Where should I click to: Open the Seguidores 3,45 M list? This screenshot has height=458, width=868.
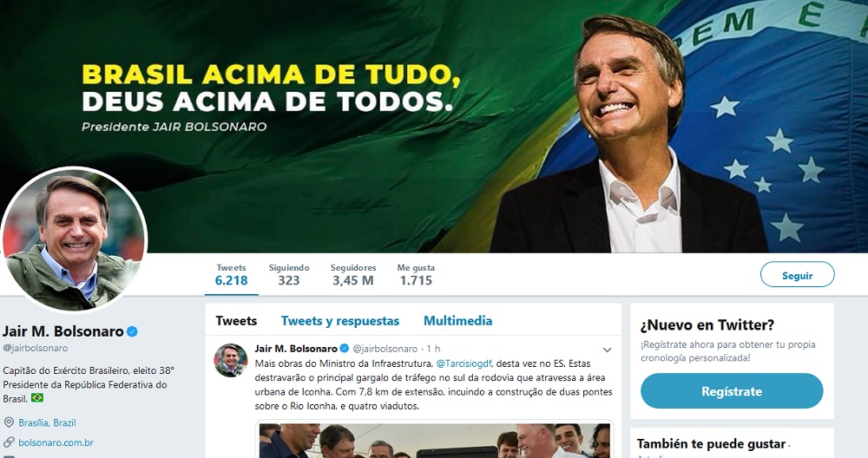(x=353, y=274)
